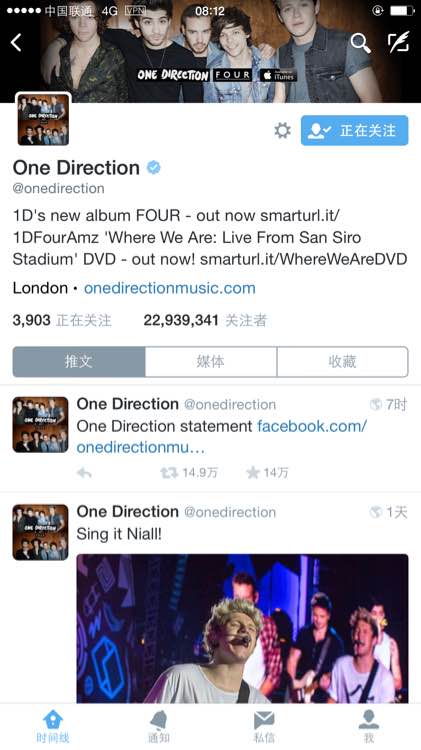Select the 推文 tab
The height and width of the screenshot is (750, 421).
tap(79, 362)
